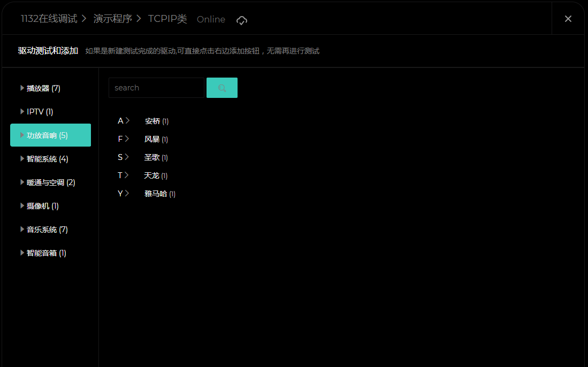Click the Online status label
Viewport: 588px width, 367px height.
(211, 19)
